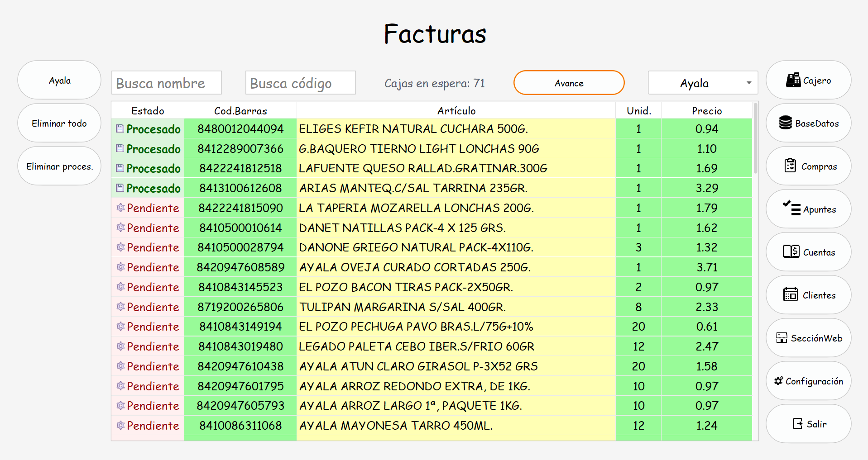Click the Cuentas ledger icon
Screen dimensions: 868x460
[791, 251]
